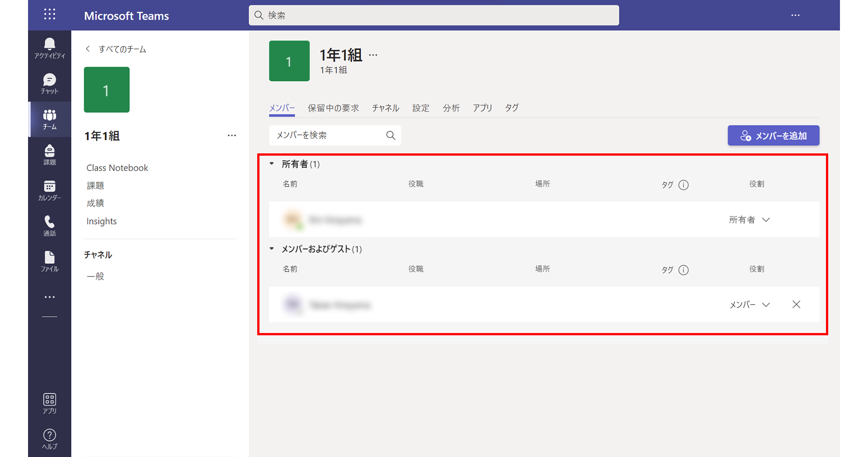The image size is (868, 457).
Task: Switch to the メンバー tab
Action: (x=282, y=108)
